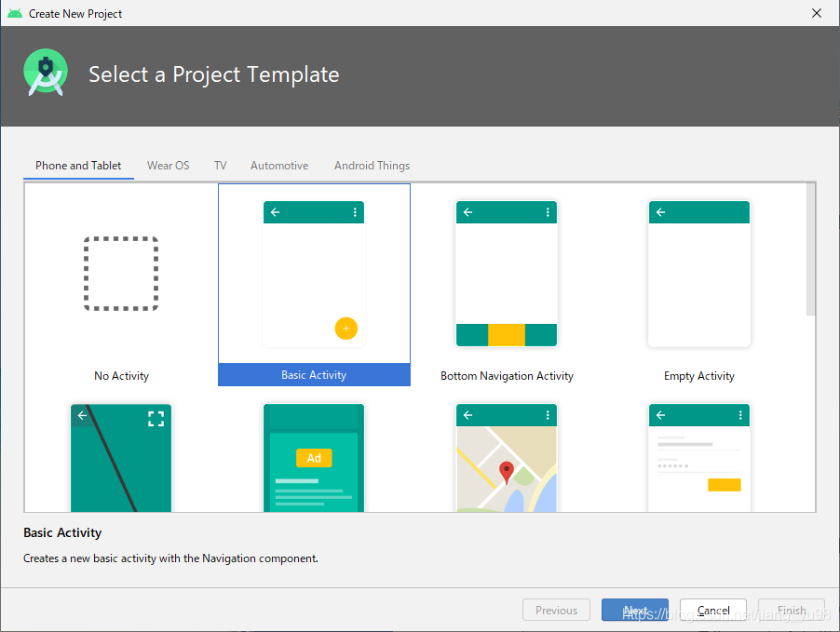The height and width of the screenshot is (632, 840).
Task: Close the Create New Project dialog
Action: click(817, 13)
